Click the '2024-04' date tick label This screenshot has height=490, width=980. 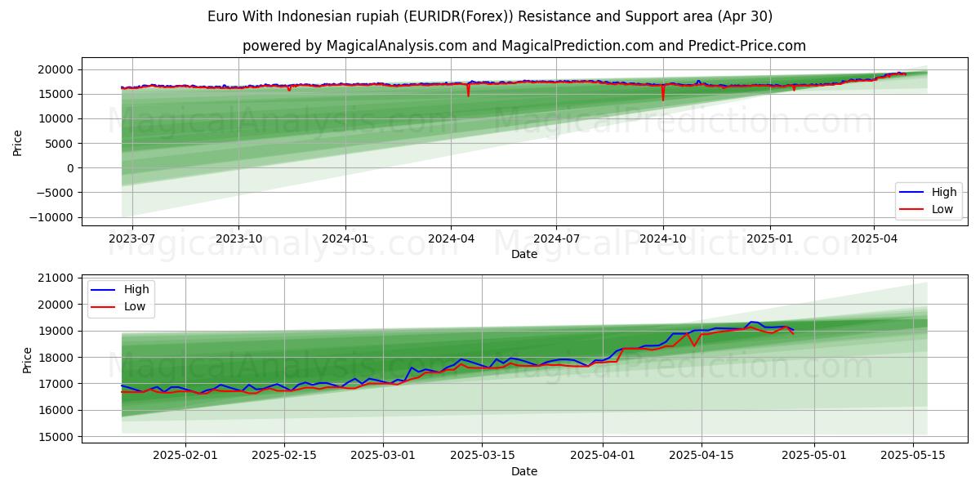coord(451,238)
